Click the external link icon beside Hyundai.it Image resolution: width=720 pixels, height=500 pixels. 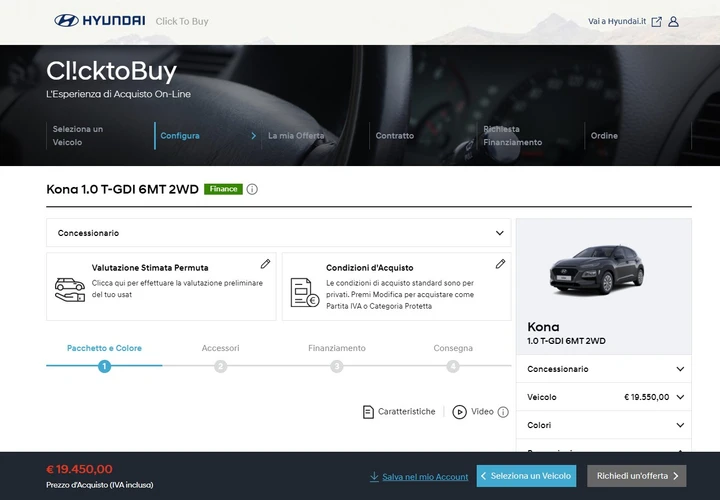tap(657, 22)
